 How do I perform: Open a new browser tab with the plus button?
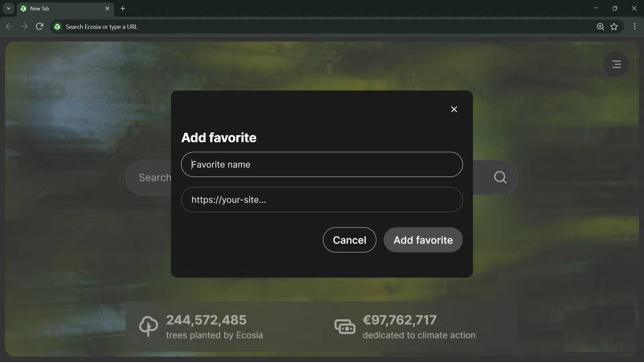coord(123,8)
